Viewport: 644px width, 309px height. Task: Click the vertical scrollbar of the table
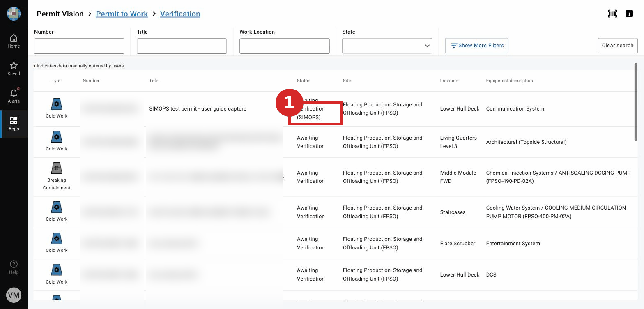[x=636, y=101]
